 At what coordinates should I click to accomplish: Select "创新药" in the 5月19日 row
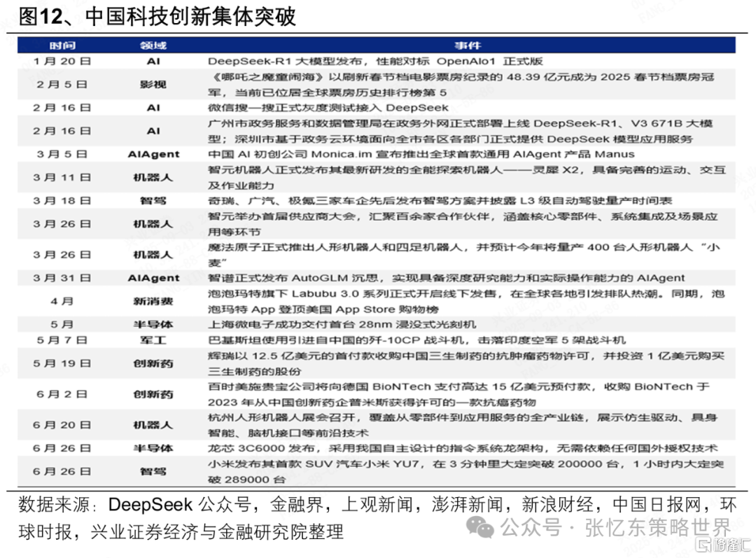coord(153,363)
